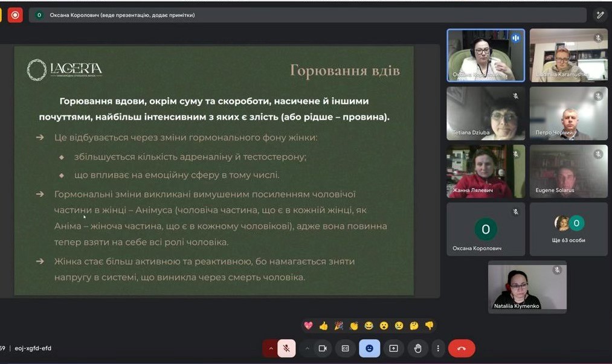Screen dimensions: 612x364
Task: Toggle closed captions
Action: (346, 348)
